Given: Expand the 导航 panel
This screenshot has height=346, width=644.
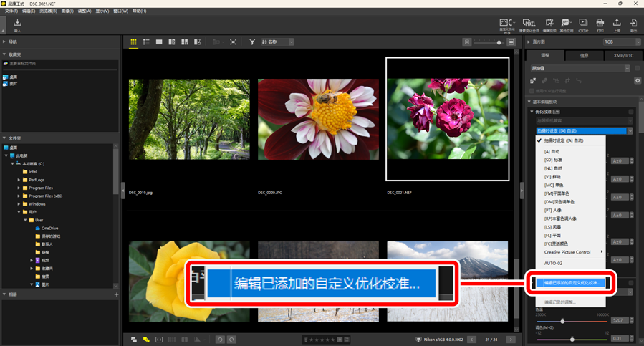Looking at the screenshot, I should tap(5, 42).
